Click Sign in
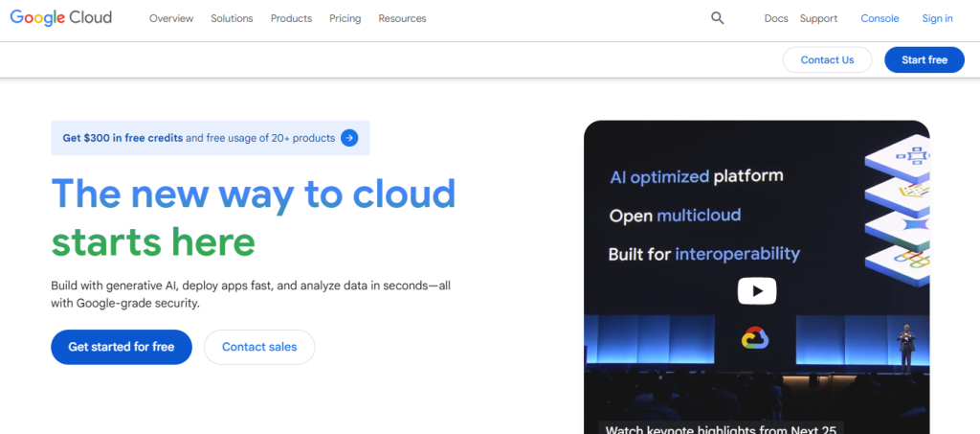The image size is (980, 434). [x=938, y=19]
